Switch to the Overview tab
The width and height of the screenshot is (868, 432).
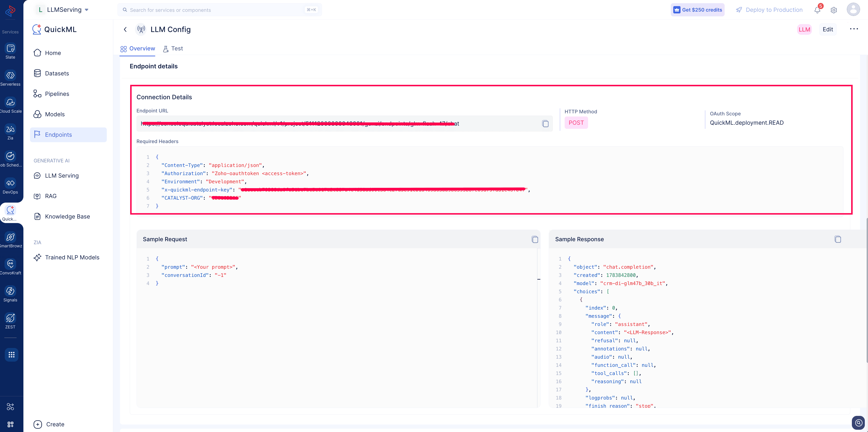137,48
